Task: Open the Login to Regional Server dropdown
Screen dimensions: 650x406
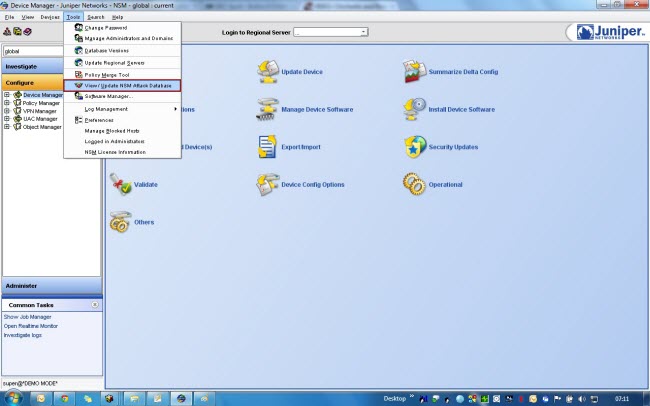Action: point(364,32)
